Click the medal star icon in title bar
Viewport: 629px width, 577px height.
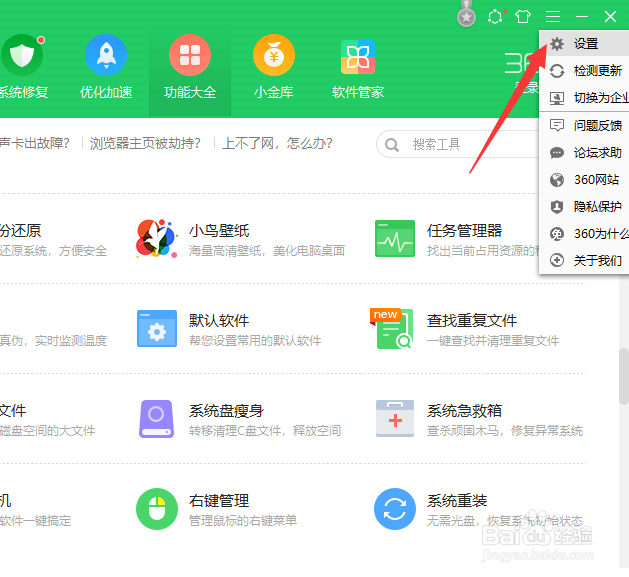(466, 15)
